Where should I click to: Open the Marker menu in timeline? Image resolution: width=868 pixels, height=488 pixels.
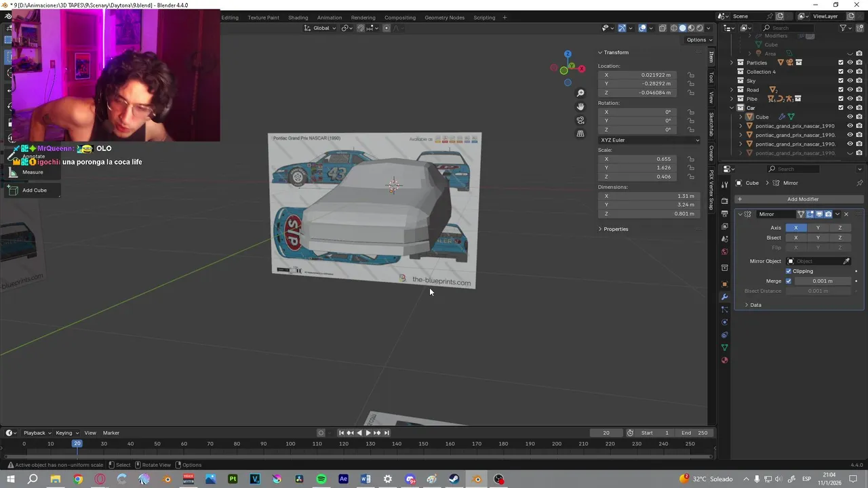tap(111, 433)
